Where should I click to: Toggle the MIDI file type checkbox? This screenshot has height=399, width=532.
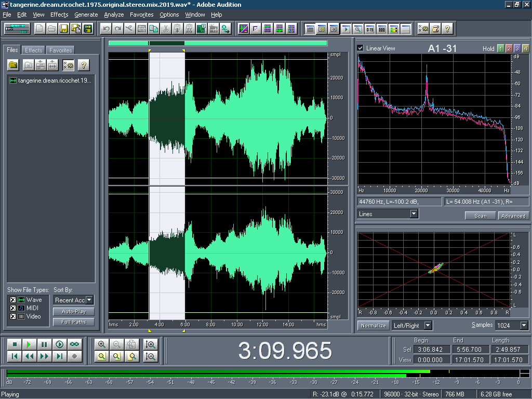click(13, 308)
